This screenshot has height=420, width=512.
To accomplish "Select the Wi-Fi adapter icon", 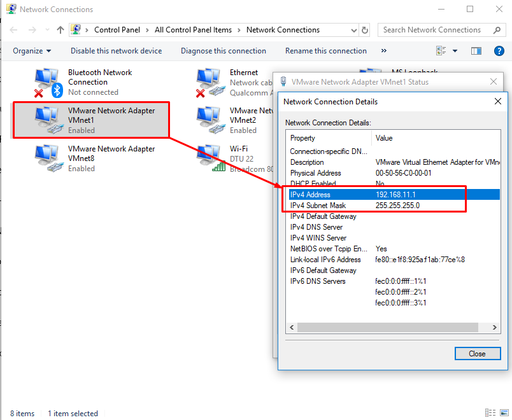I will 211,158.
